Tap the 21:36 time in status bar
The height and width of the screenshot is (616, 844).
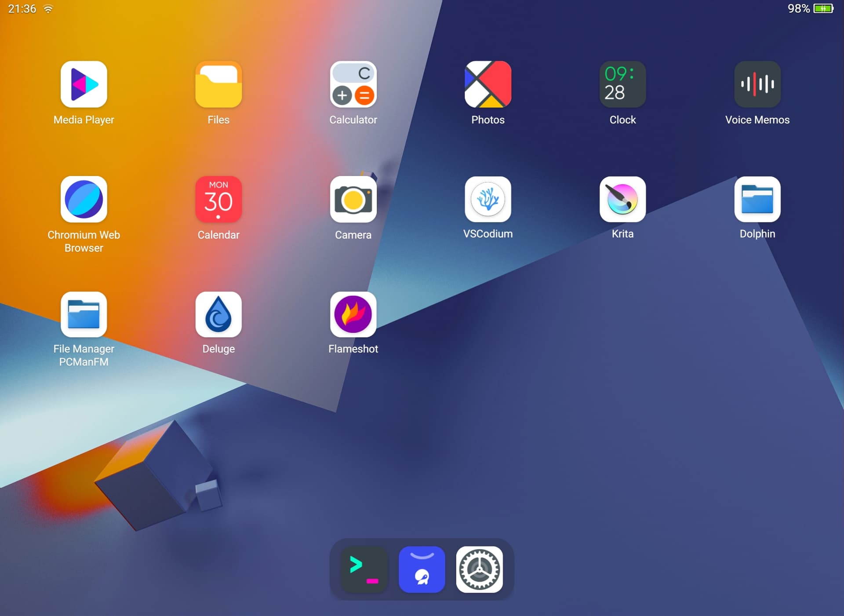[x=22, y=9]
